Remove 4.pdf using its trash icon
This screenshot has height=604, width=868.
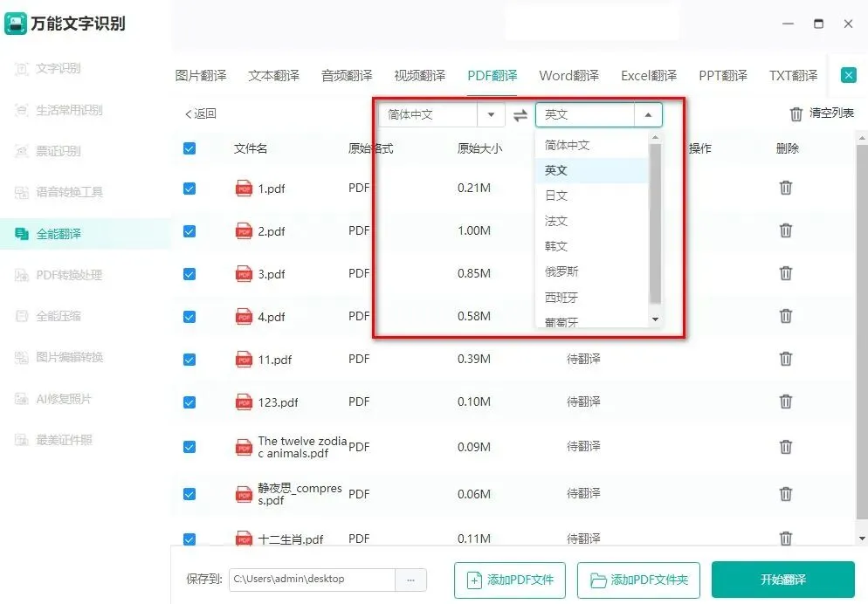click(786, 316)
